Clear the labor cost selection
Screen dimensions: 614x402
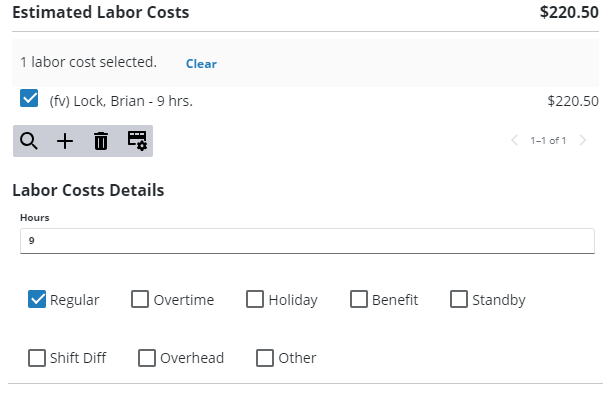pyautogui.click(x=201, y=64)
